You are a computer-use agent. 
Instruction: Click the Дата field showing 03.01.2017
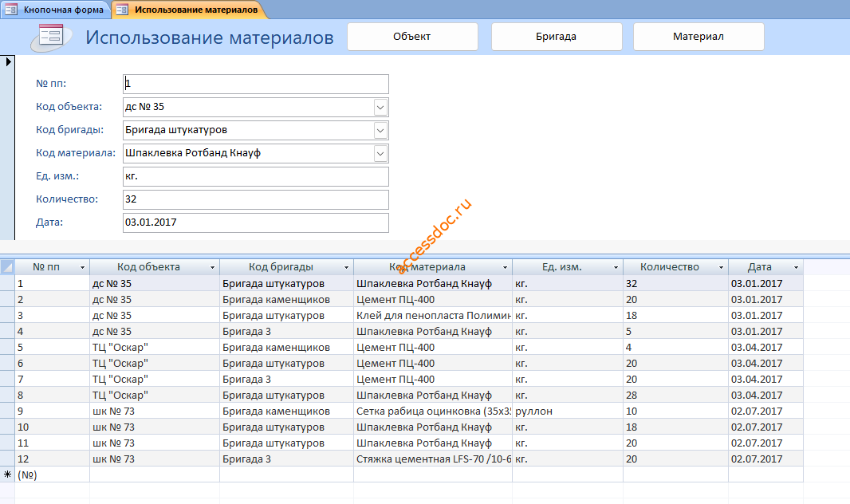point(256,222)
